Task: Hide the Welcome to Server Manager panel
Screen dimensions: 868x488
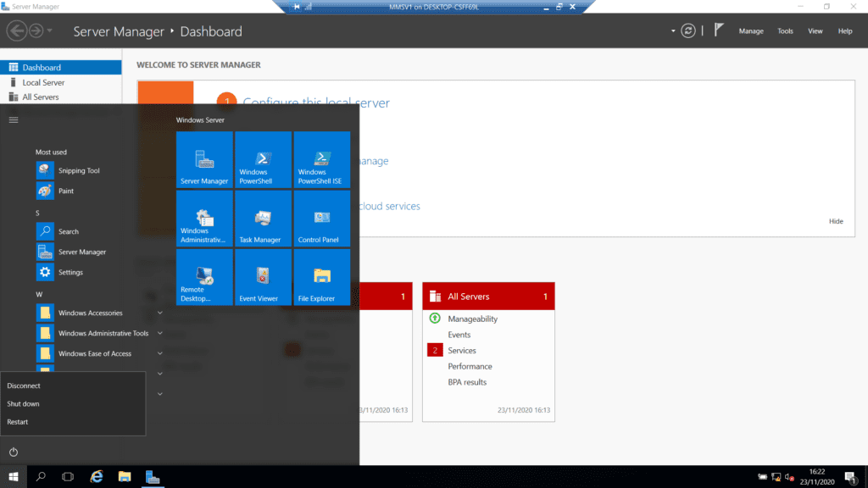Action: tap(836, 221)
